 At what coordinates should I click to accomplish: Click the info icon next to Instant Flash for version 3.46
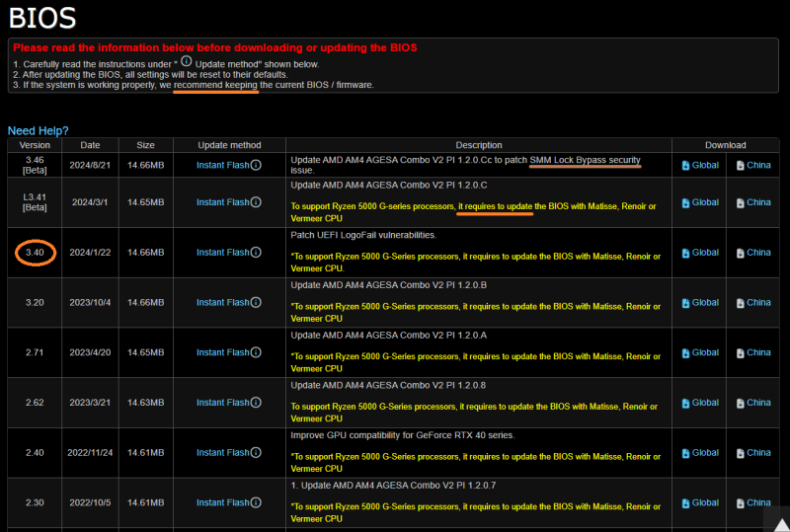(x=256, y=165)
